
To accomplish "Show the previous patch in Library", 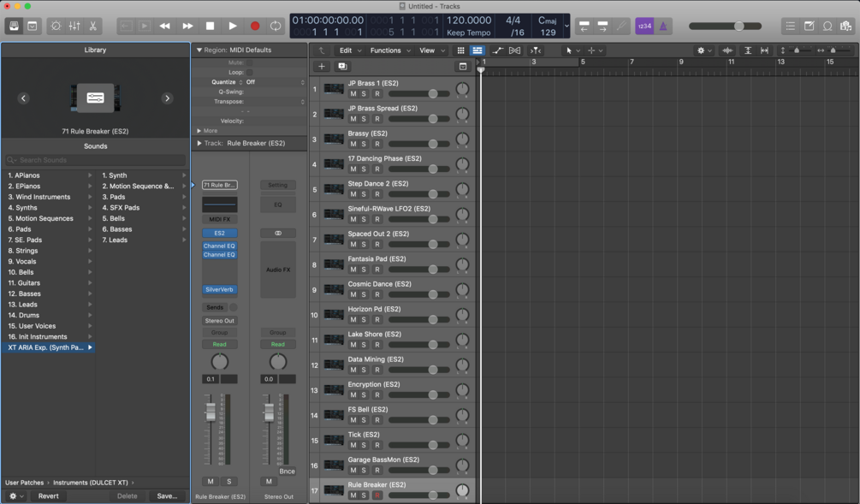I will (23, 98).
